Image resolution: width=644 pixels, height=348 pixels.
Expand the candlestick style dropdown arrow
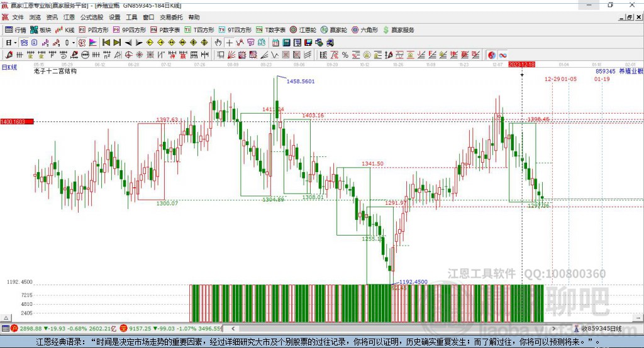point(73,43)
